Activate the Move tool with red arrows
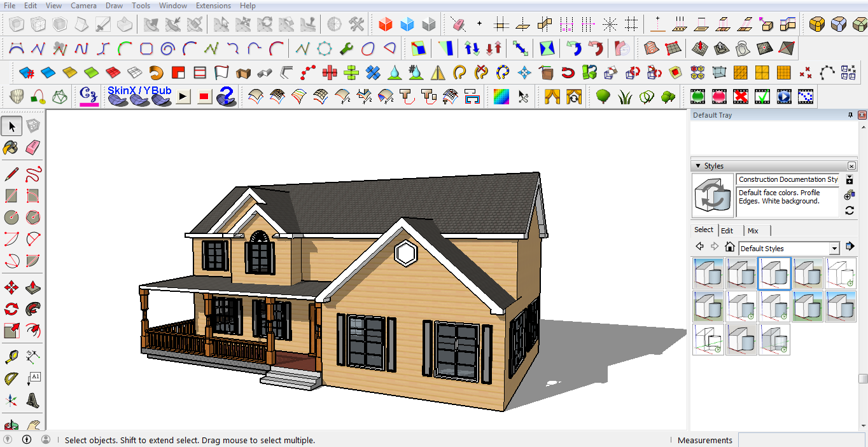Image resolution: width=868 pixels, height=447 pixels. tap(11, 287)
